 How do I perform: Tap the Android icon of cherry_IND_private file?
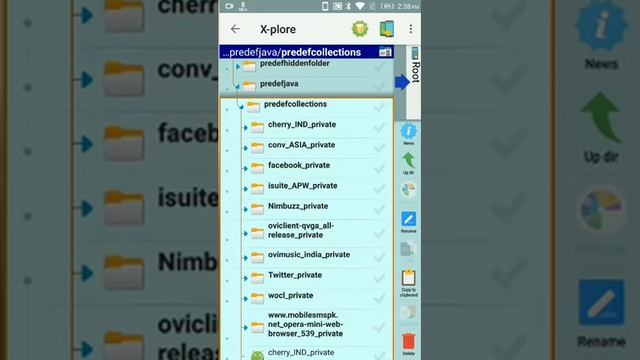(x=257, y=355)
